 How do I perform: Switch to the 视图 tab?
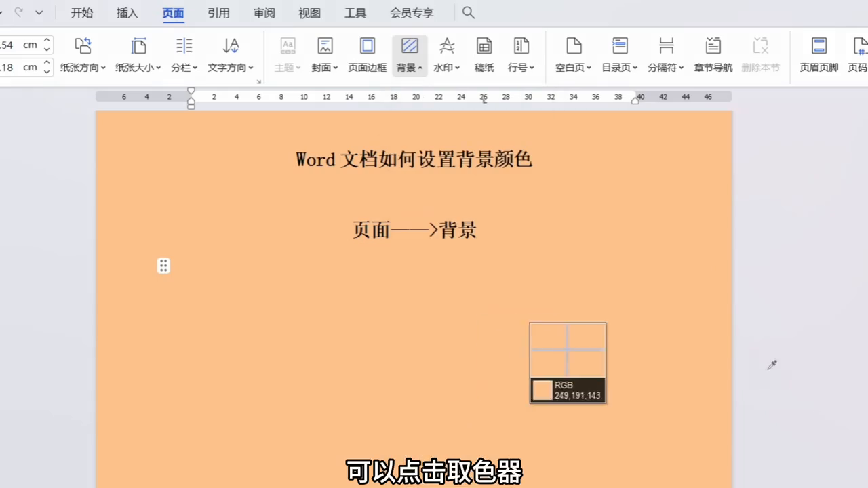[309, 13]
